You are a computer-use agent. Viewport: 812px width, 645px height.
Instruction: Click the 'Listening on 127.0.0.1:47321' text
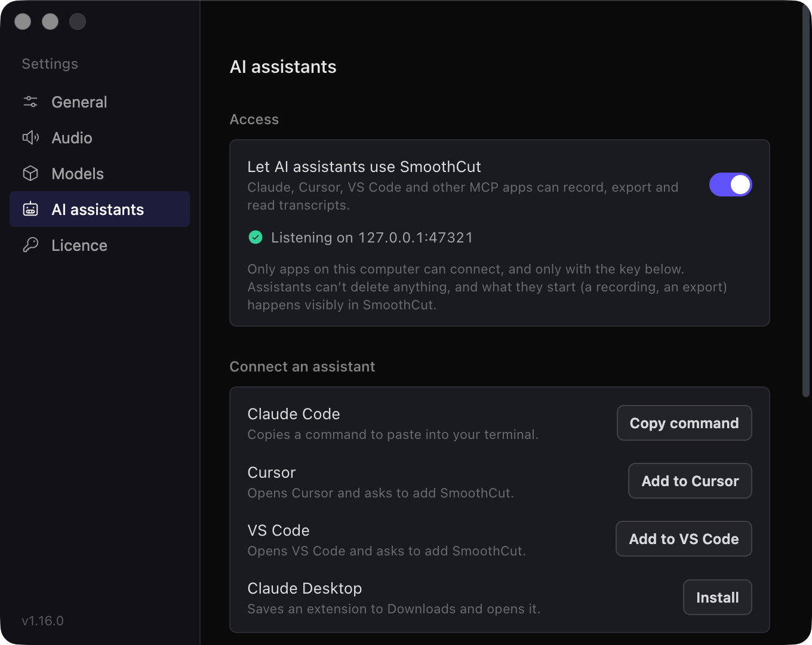[x=372, y=238]
